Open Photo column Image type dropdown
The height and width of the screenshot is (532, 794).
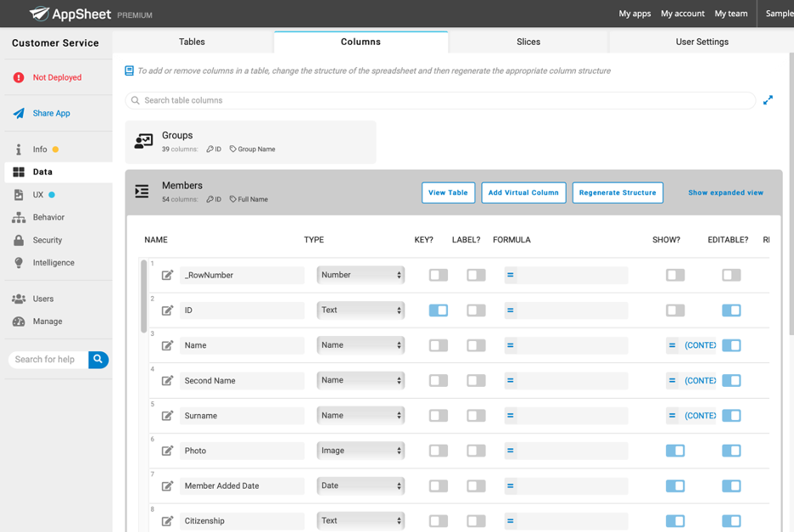pyautogui.click(x=361, y=451)
